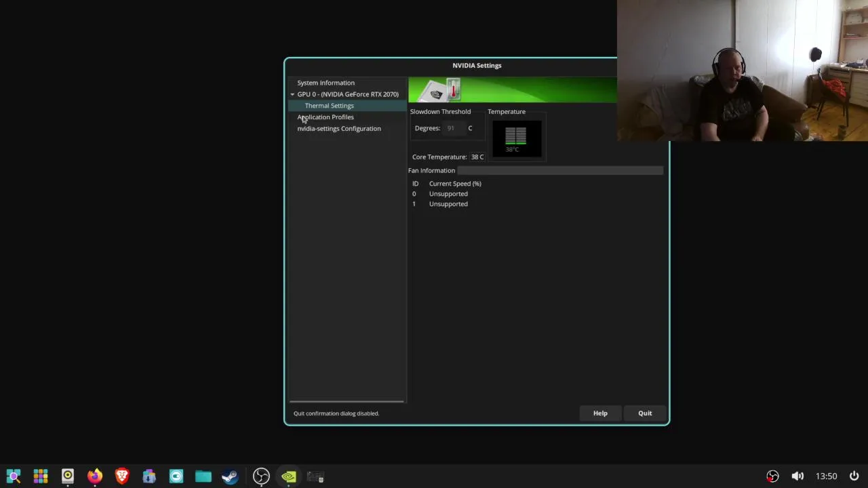Click the Help button
868x488 pixels.
(600, 413)
